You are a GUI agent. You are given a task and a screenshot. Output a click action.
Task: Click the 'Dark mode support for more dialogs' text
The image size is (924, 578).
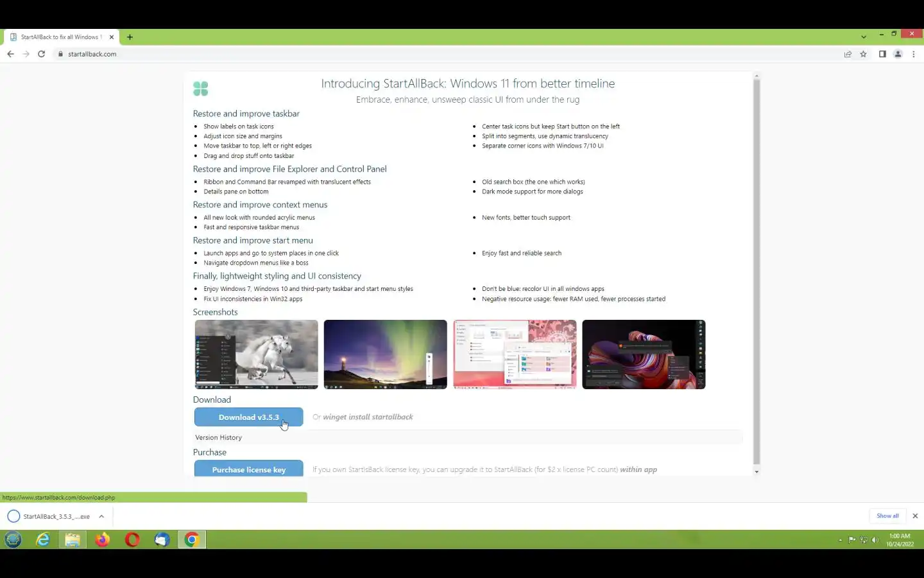533,191
